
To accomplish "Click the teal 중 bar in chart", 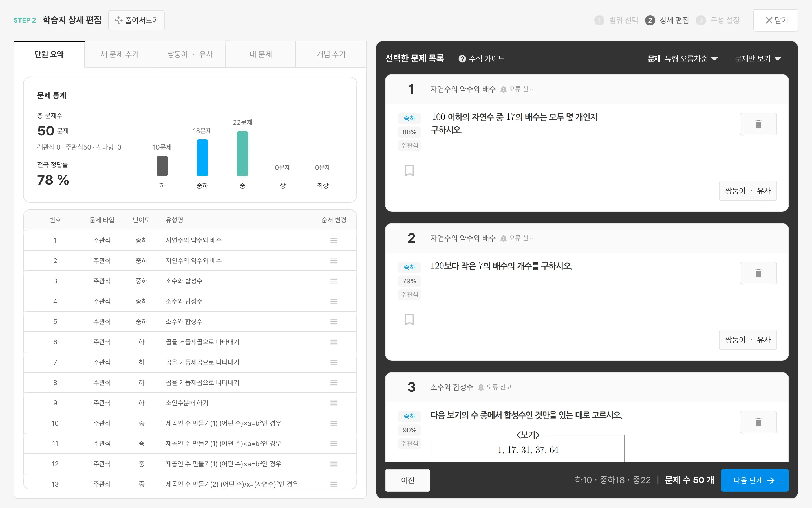I will click(242, 154).
